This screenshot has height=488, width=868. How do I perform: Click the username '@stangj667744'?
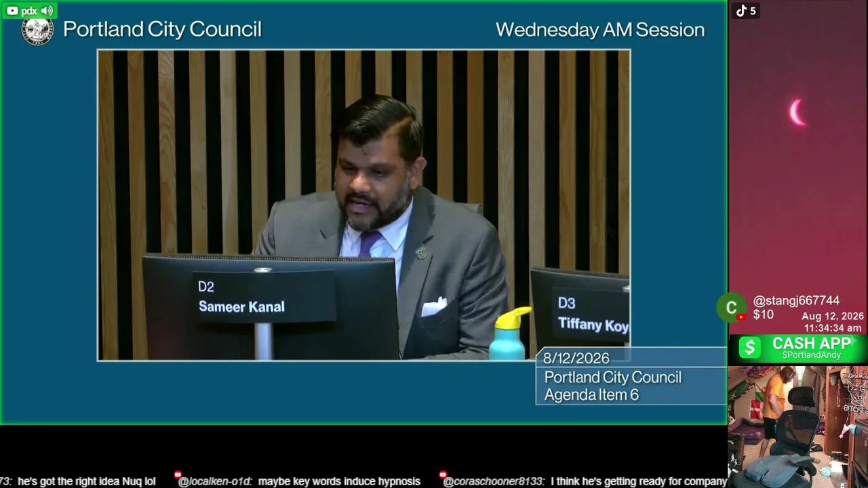[796, 301]
